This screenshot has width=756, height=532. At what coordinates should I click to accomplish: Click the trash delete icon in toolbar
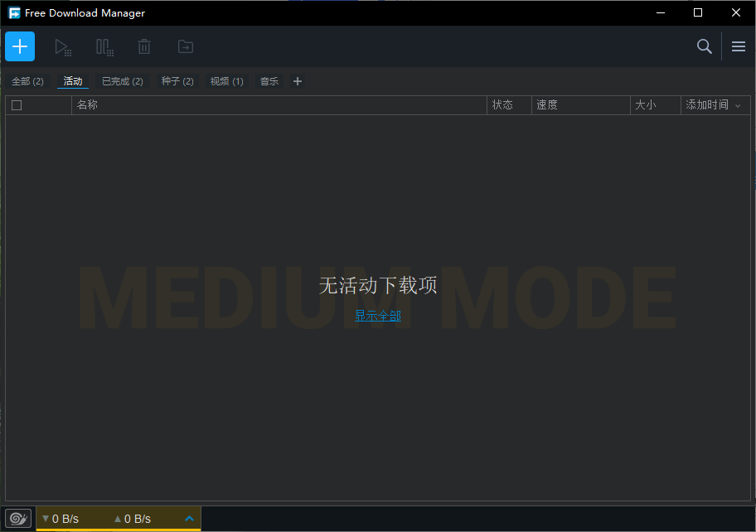coord(144,47)
